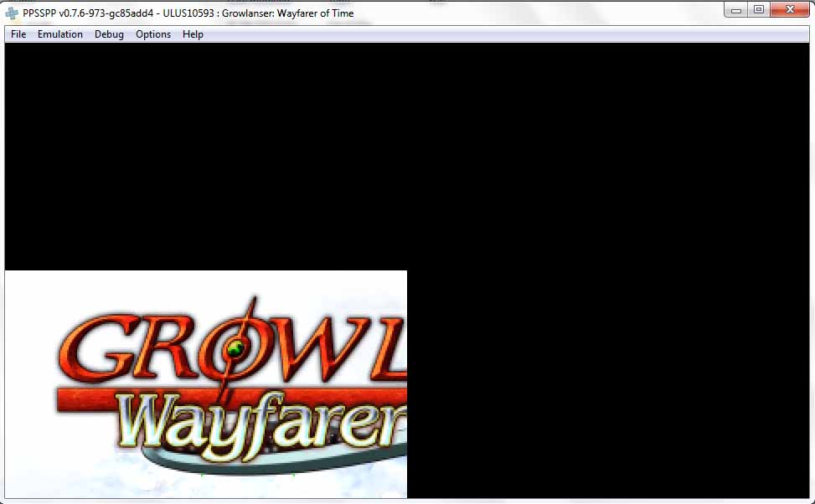Minimize the PPSSPP window
This screenshot has height=504, width=815.
(737, 10)
